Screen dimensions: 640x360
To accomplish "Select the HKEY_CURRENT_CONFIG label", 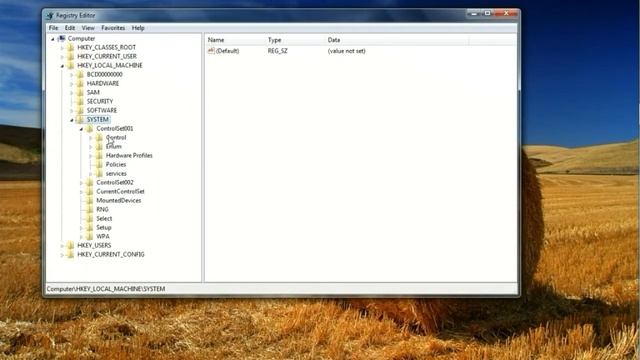I will (x=111, y=254).
